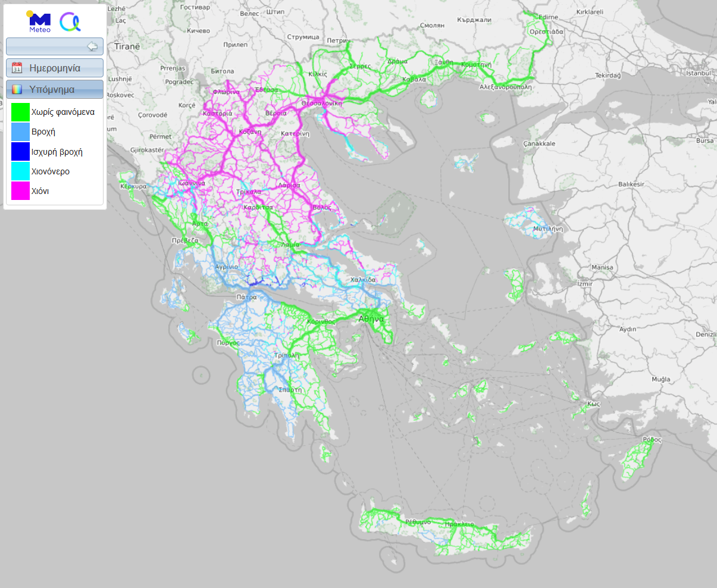Collapse the side panel with arrow icon
Image resolution: width=717 pixels, height=588 pixels.
tap(92, 46)
